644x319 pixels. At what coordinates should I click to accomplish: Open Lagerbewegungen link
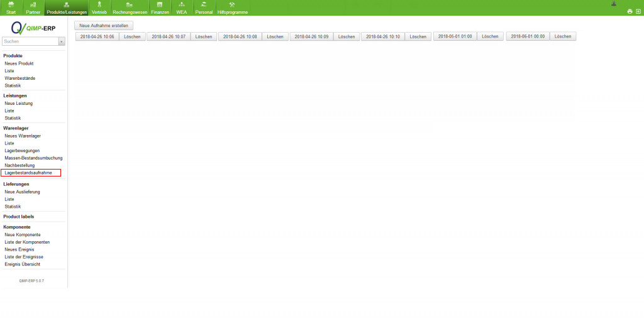(x=22, y=151)
